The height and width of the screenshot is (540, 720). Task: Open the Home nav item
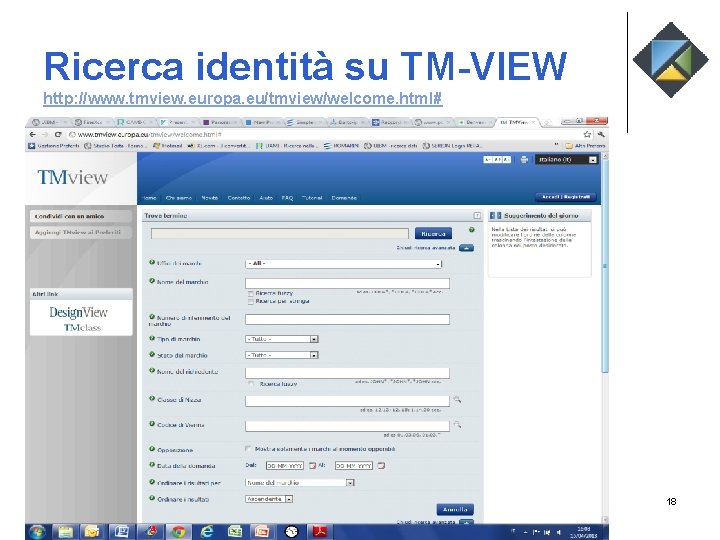[x=150, y=198]
